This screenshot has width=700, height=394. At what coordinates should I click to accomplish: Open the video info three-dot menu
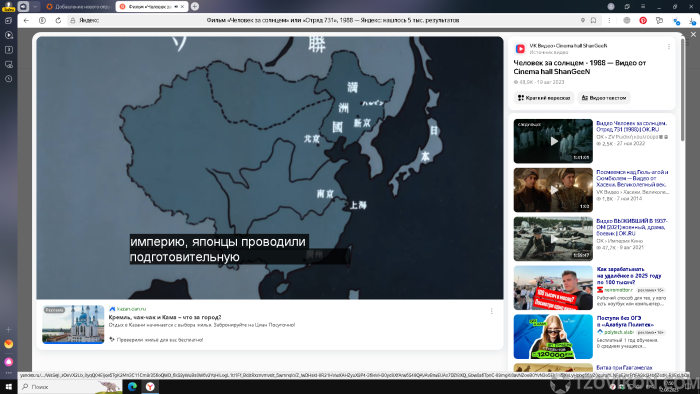point(669,46)
